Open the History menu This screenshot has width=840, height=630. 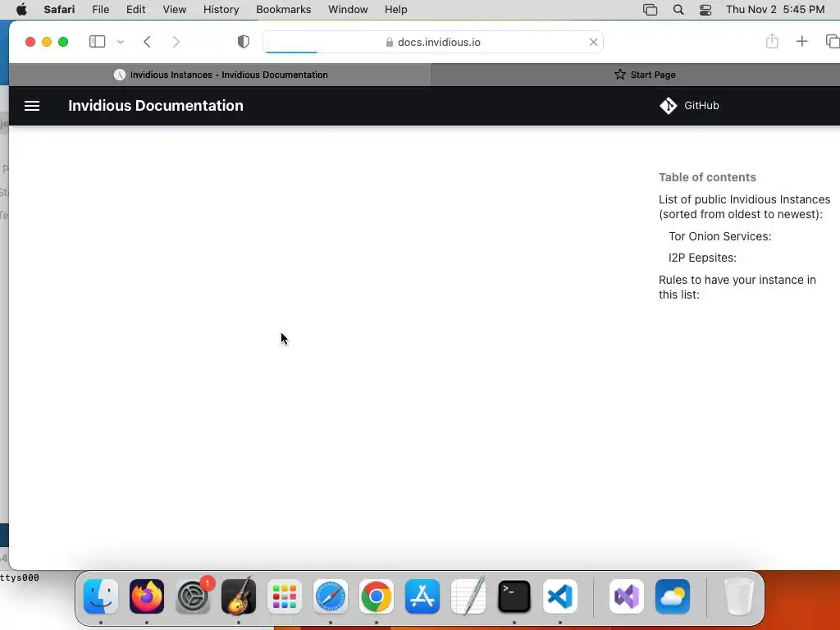[x=221, y=9]
